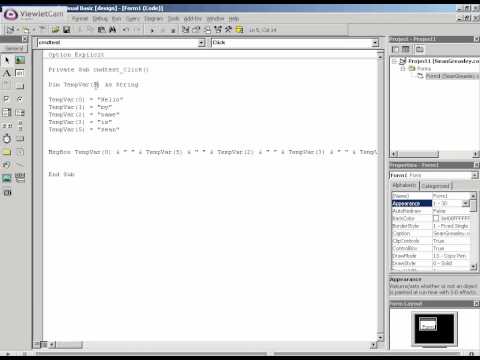Select the DrawMode property row
480x360 pixels.
431,256
